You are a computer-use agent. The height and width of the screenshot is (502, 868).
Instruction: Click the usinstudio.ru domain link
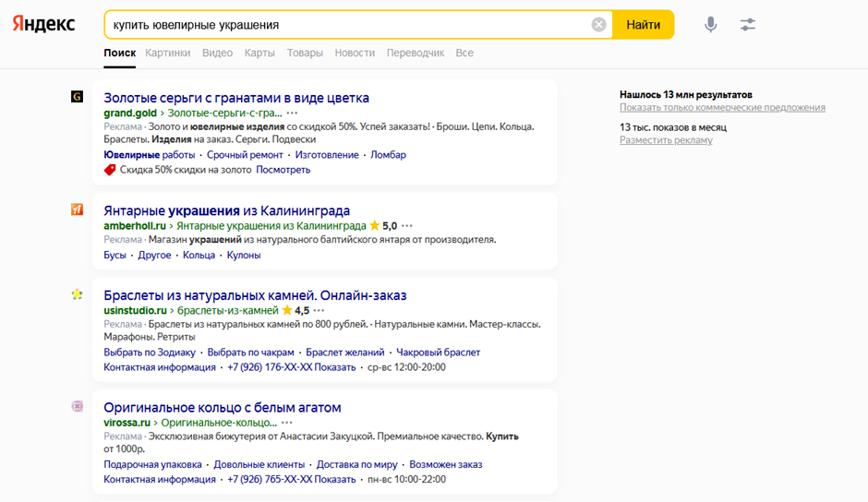135,310
